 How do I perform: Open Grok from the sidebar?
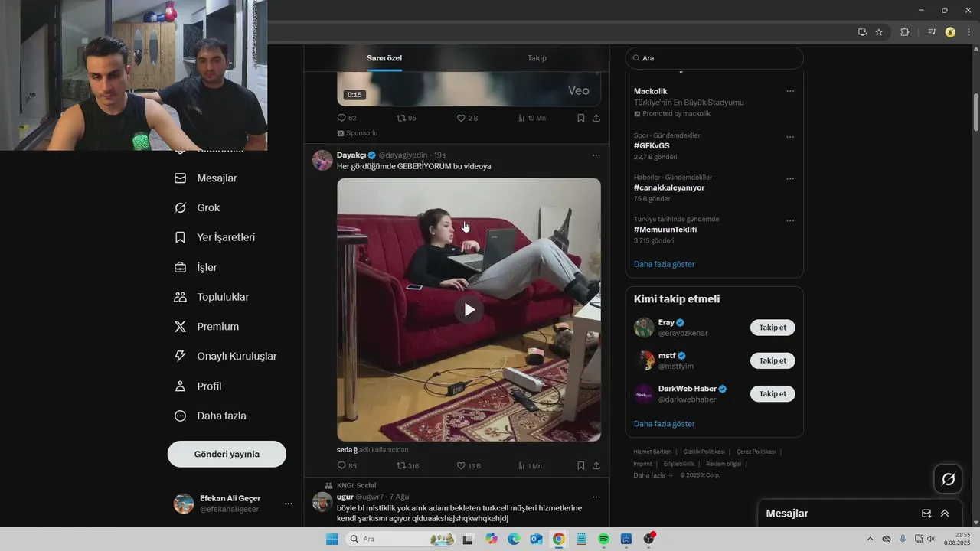[198, 208]
